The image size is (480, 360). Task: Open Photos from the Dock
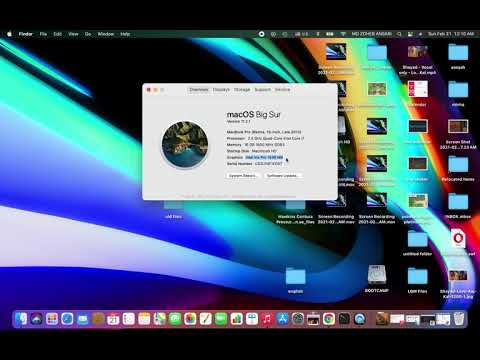[x=190, y=319]
